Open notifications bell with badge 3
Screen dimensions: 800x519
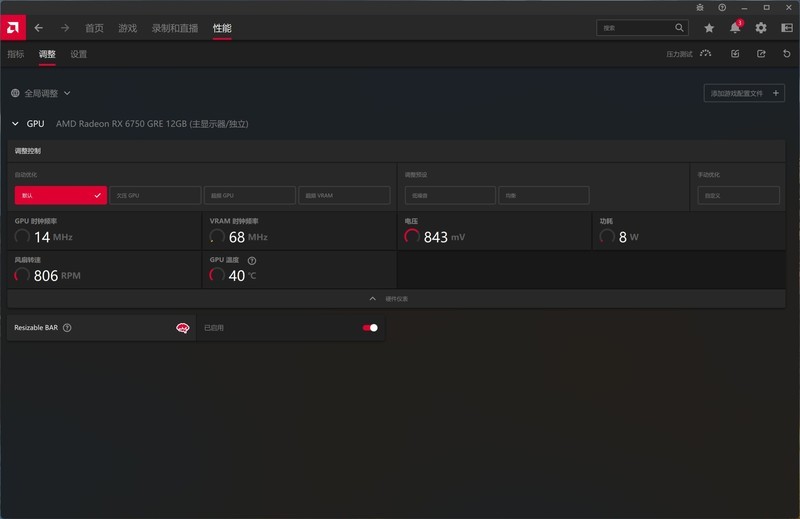735,28
